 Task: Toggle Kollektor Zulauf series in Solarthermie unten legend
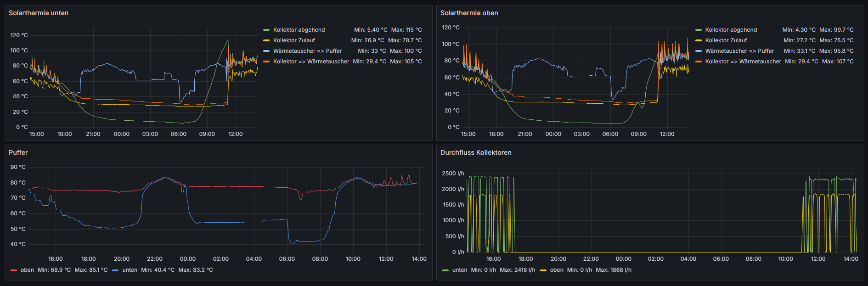coord(294,40)
